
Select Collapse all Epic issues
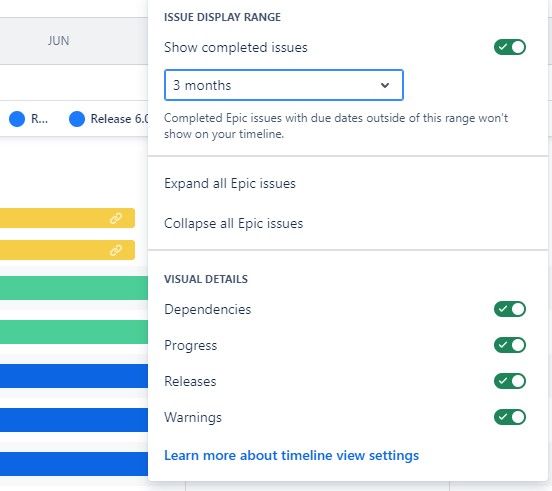pyautogui.click(x=233, y=224)
